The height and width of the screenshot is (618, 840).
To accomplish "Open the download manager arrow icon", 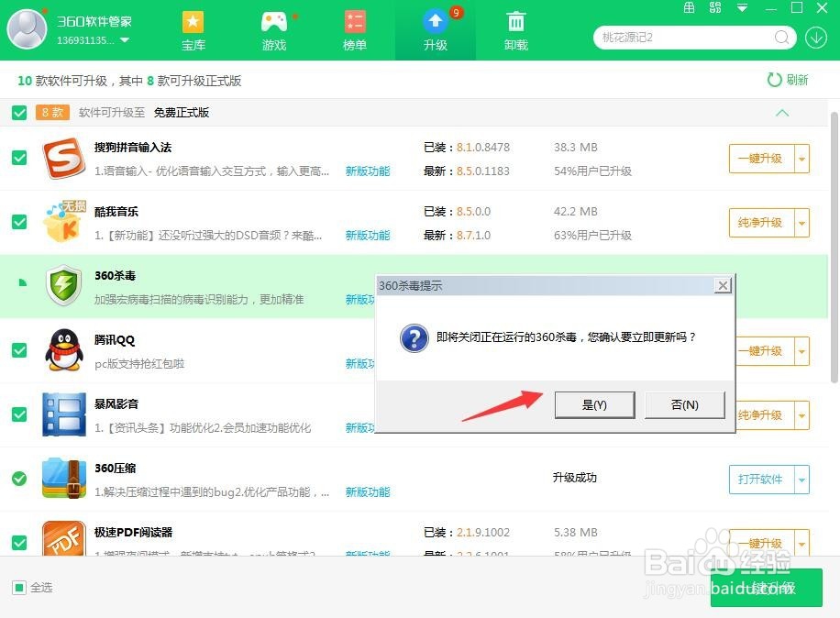I will [x=816, y=38].
